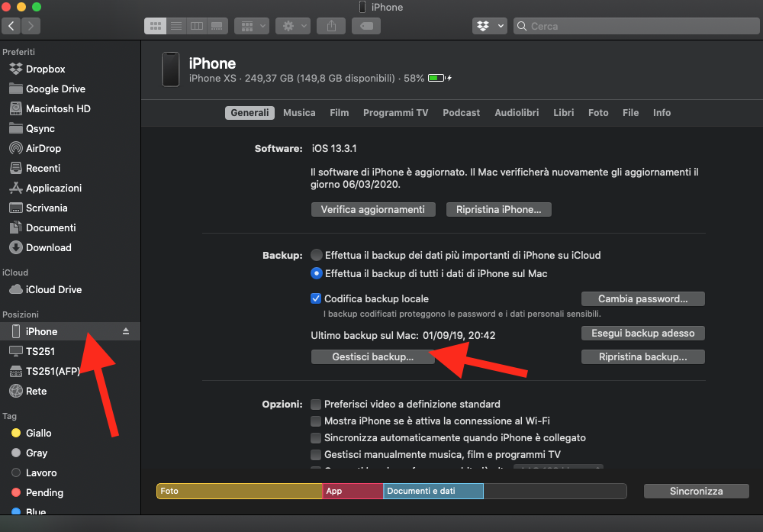Click Cambia password button
This screenshot has width=763, height=532.
point(642,299)
